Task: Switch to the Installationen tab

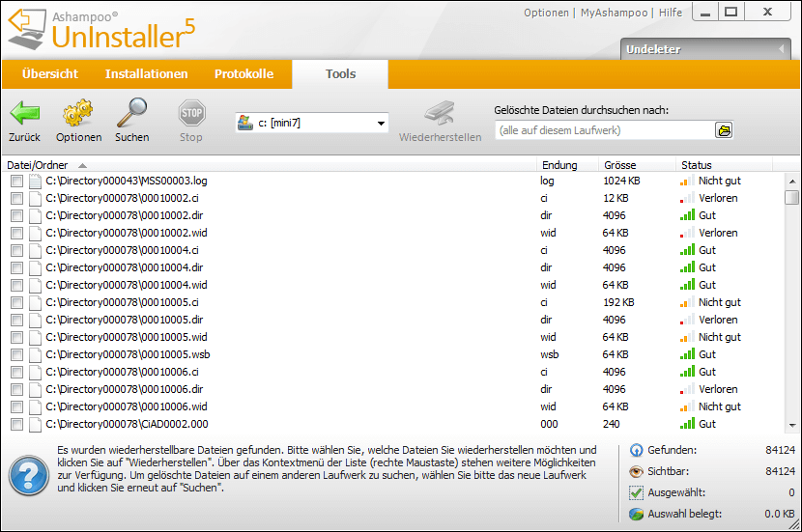Action: (x=146, y=74)
